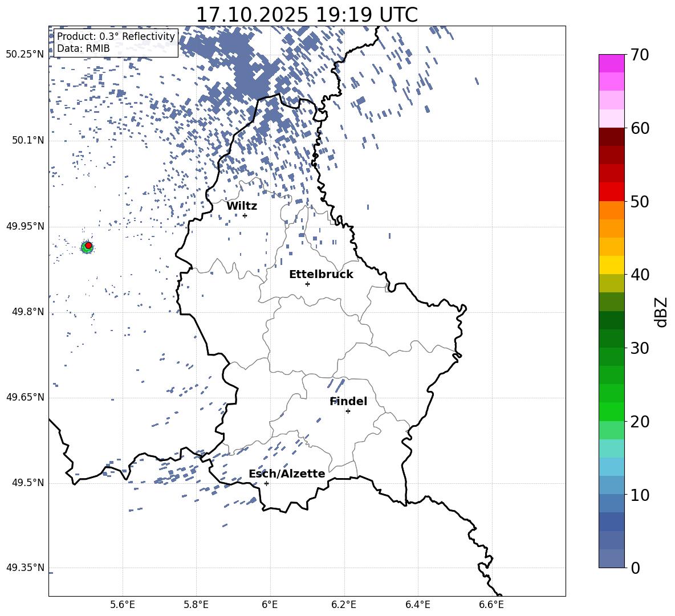The height and width of the screenshot is (616, 675).
Task: Click the 6°E longitude label
Action: pyautogui.click(x=270, y=605)
